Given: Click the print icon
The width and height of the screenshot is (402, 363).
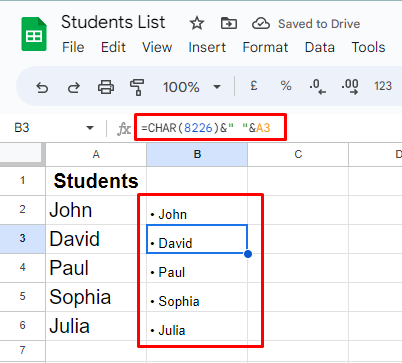Looking at the screenshot, I should point(106,87).
